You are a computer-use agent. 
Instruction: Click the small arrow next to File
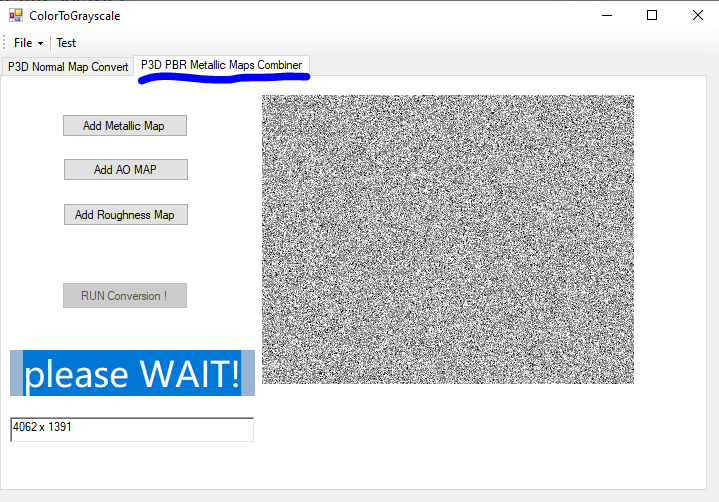(x=40, y=44)
